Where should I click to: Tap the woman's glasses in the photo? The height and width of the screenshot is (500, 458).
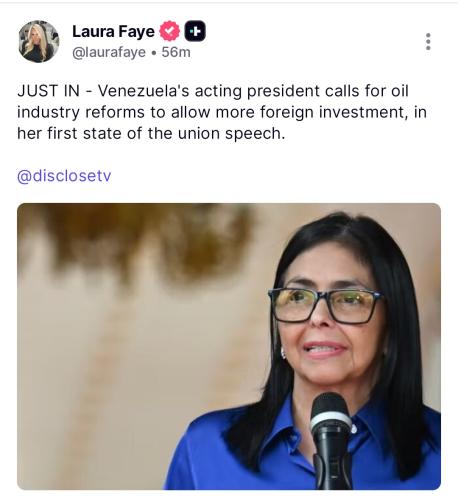point(326,306)
